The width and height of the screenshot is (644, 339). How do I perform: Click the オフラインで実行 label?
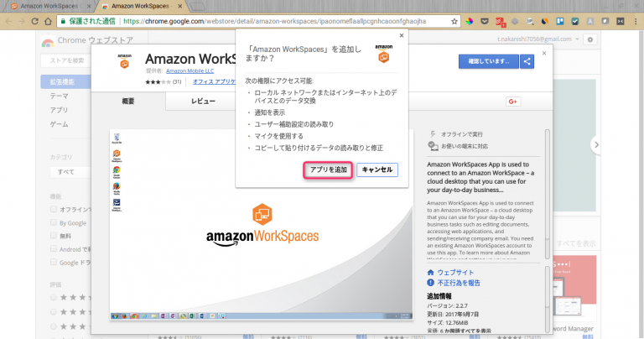pyautogui.click(x=462, y=134)
